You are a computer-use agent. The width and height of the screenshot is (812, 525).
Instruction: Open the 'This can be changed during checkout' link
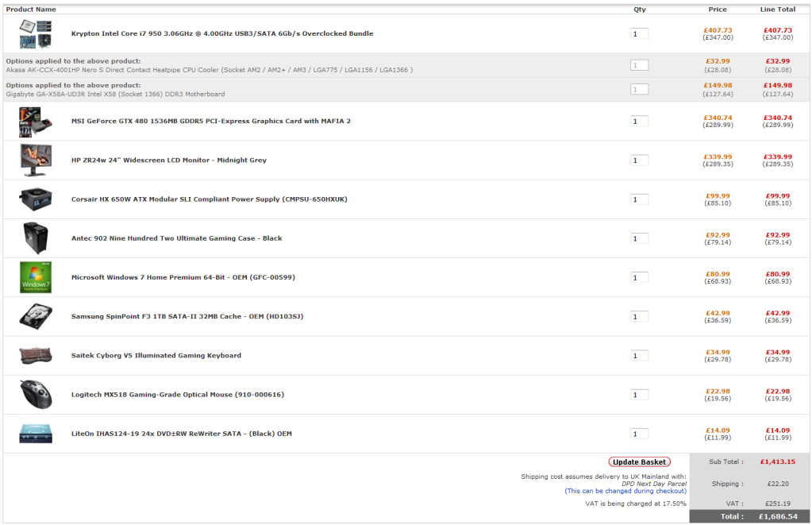[625, 491]
